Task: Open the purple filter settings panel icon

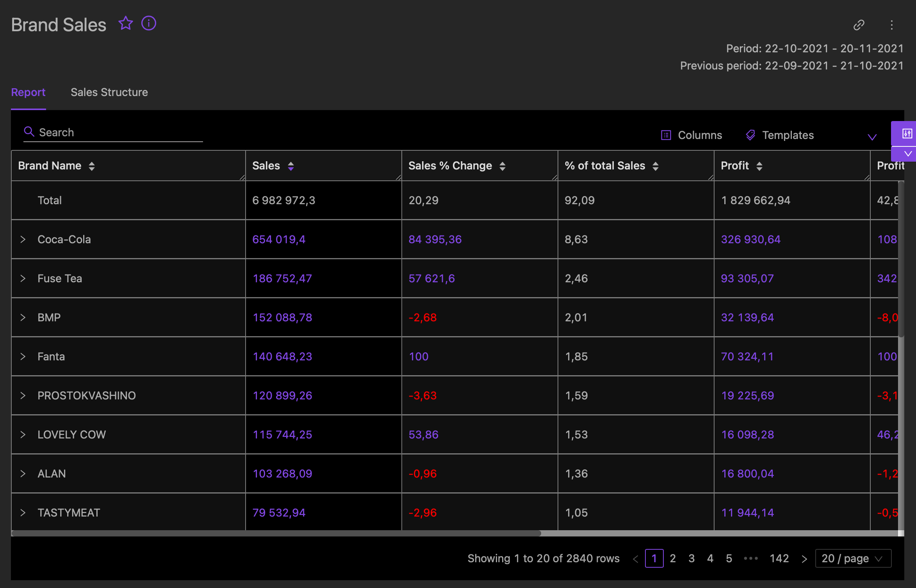Action: pyautogui.click(x=907, y=134)
